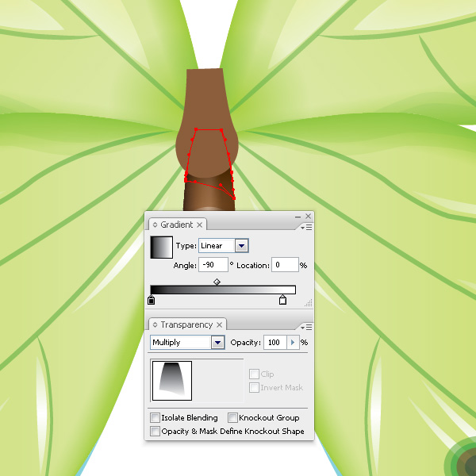
Task: Click the brown butterfly body shape
Action: coord(207,121)
